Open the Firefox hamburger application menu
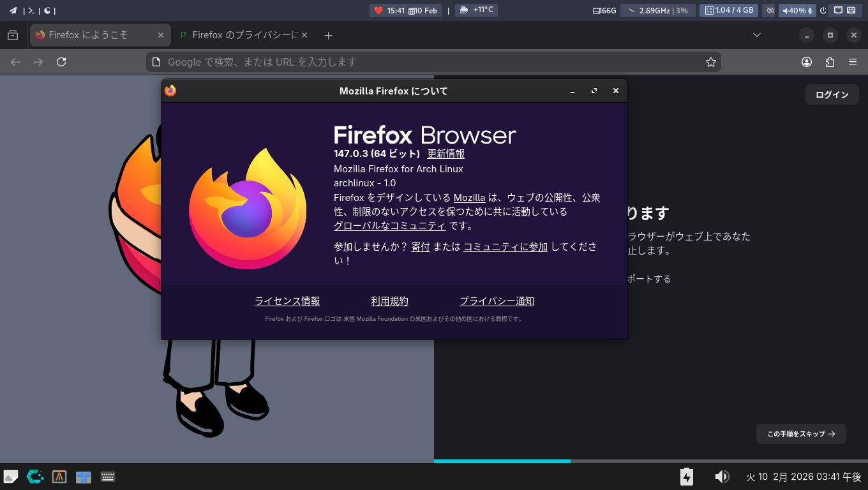This screenshot has width=868, height=490. [853, 62]
